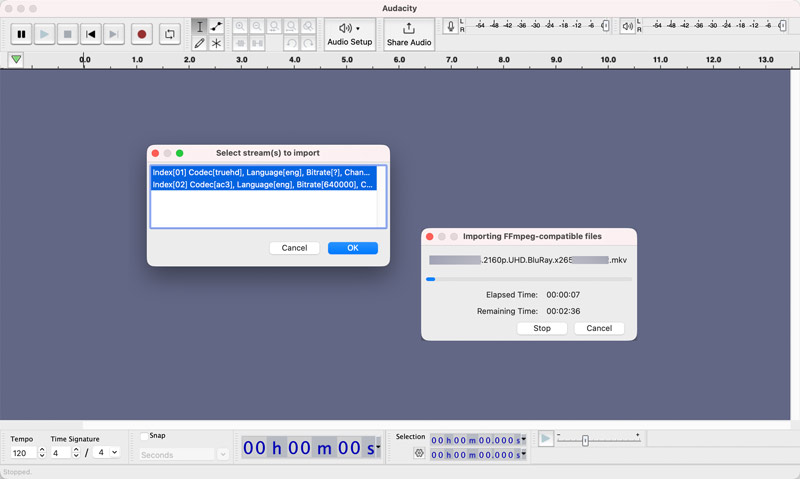The width and height of the screenshot is (800, 479).
Task: Click the import progress bar
Action: pos(529,279)
